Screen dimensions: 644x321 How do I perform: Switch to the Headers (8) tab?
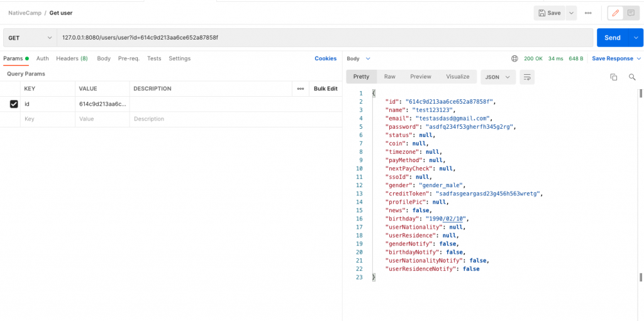coord(72,58)
